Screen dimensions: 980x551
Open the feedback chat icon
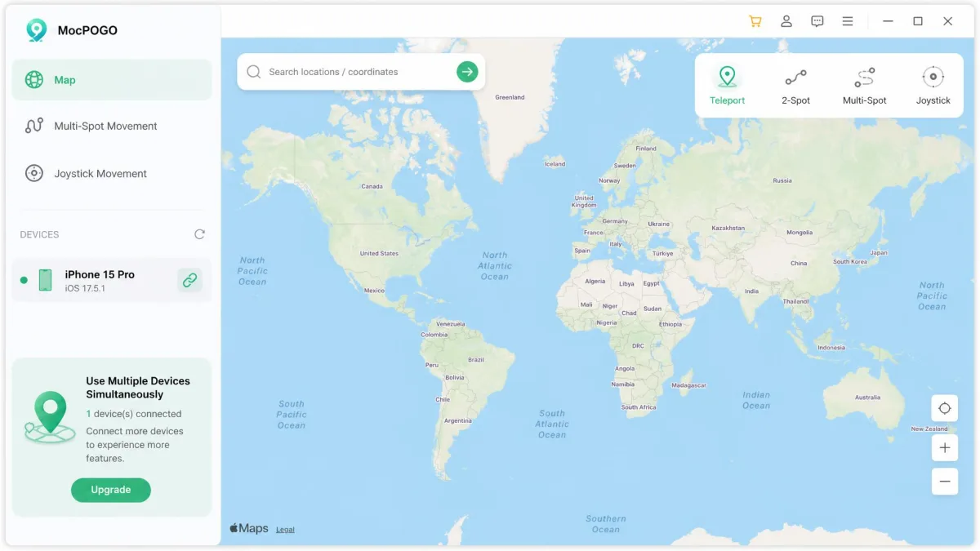pos(817,21)
